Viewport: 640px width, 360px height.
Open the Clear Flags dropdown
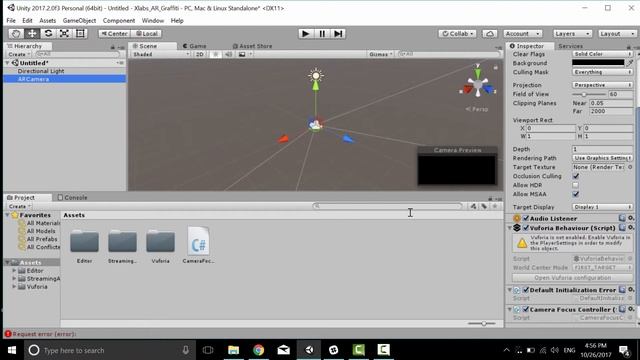pos(602,54)
